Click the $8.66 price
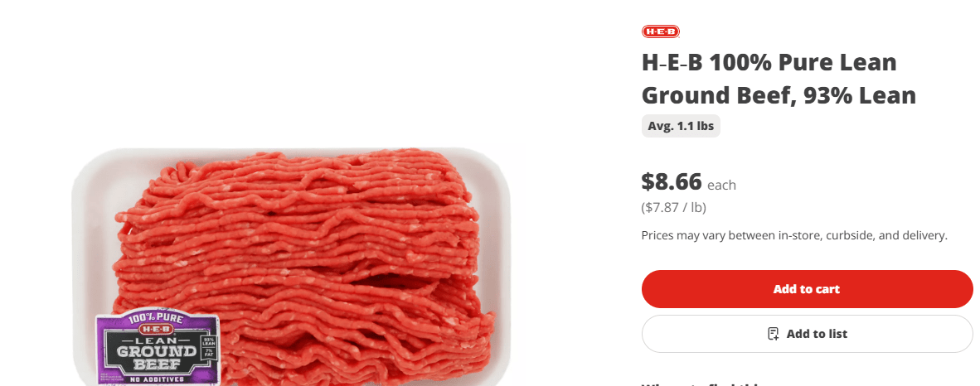The width and height of the screenshot is (980, 386). coord(672,181)
